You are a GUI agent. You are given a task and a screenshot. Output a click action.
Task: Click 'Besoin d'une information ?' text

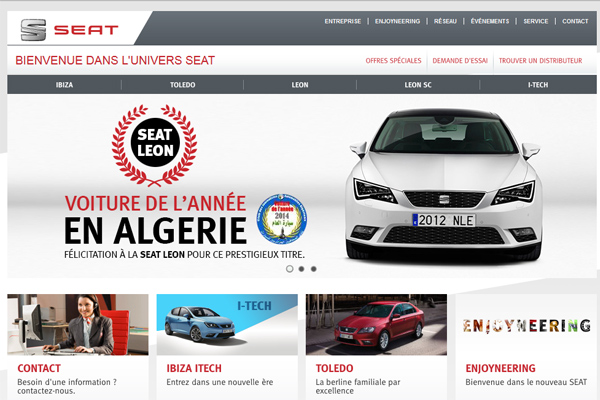pos(67,382)
